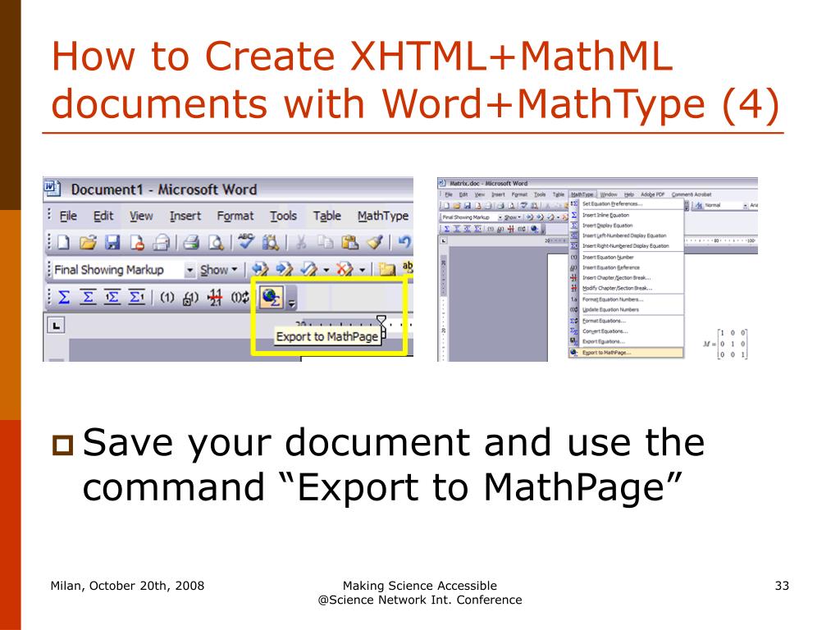Click Copy icon in Document1 toolbar
The image size is (840, 630).
(x=325, y=243)
